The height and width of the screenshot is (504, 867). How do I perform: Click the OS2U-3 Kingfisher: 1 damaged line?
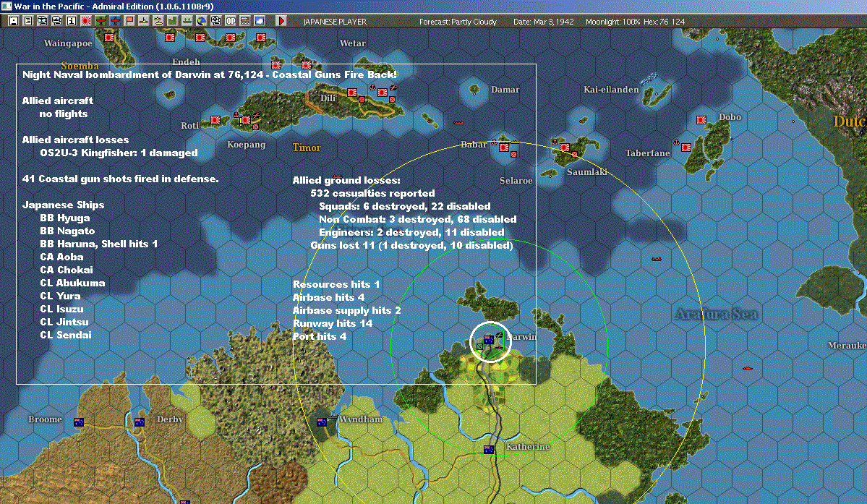119,153
